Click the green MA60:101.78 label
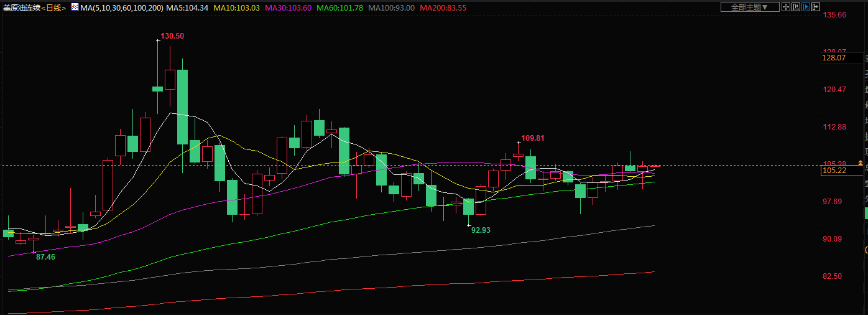Image resolution: width=868 pixels, height=315 pixels. [x=339, y=7]
